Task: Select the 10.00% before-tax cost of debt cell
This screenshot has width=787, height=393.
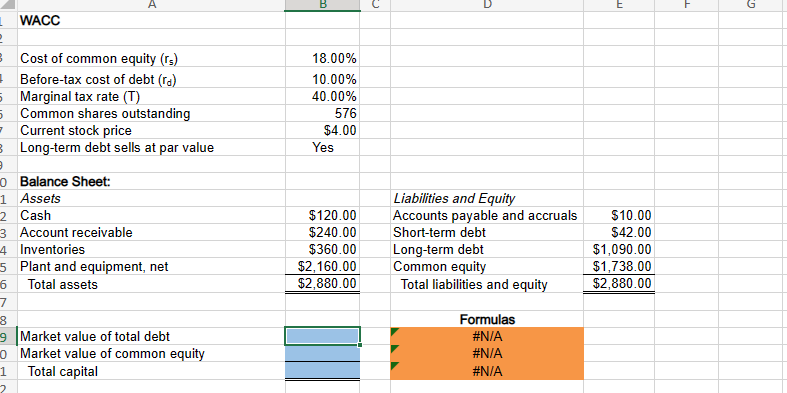Action: tap(323, 79)
